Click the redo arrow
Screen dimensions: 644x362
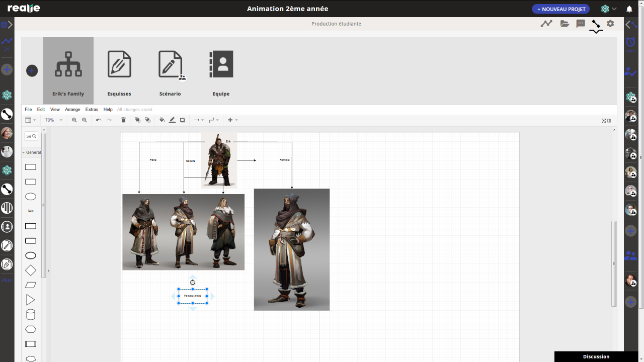click(x=109, y=120)
